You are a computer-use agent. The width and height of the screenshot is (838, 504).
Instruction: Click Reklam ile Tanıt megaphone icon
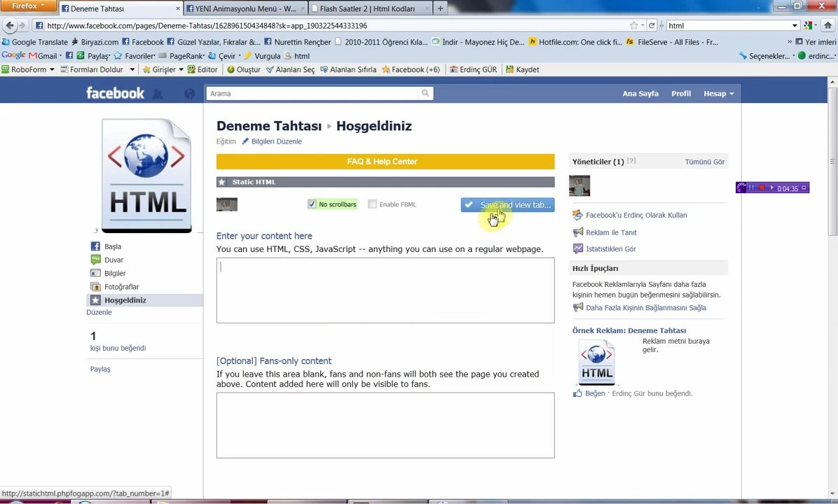[578, 232]
